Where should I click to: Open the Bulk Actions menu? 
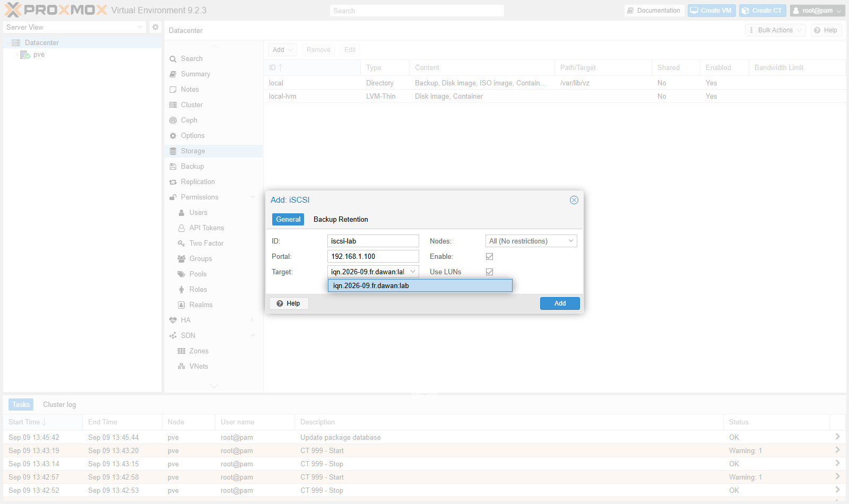(x=775, y=30)
